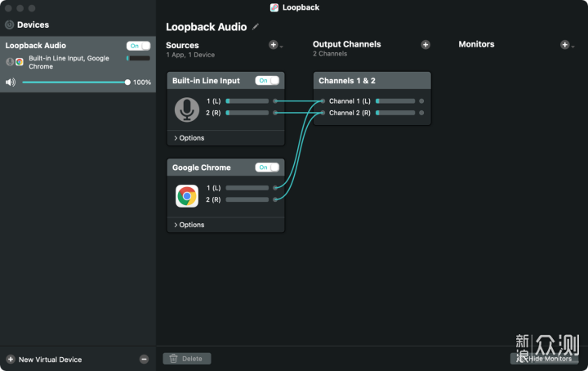Add a new source with plus icon
The width and height of the screenshot is (588, 371).
click(273, 45)
